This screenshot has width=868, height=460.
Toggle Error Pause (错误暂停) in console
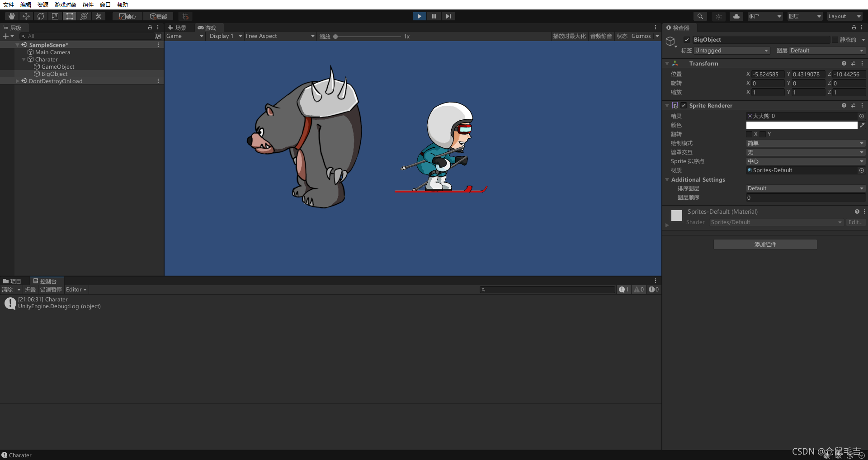point(51,290)
